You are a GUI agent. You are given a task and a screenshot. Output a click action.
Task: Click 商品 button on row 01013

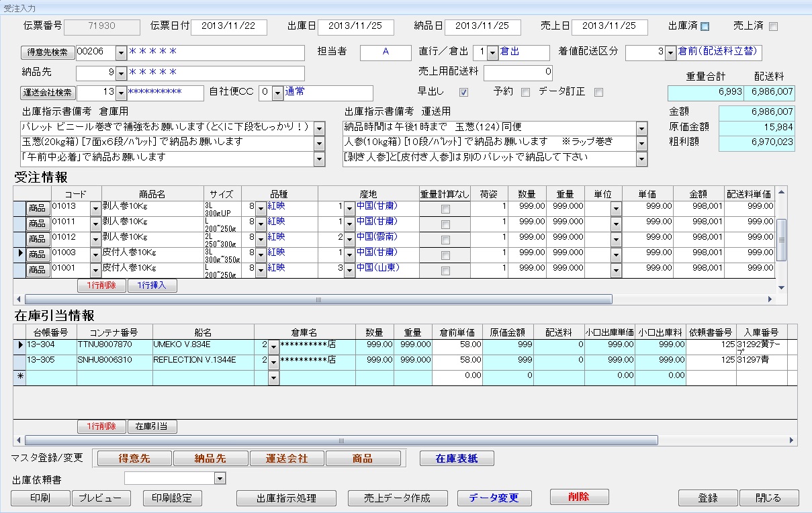pos(37,208)
